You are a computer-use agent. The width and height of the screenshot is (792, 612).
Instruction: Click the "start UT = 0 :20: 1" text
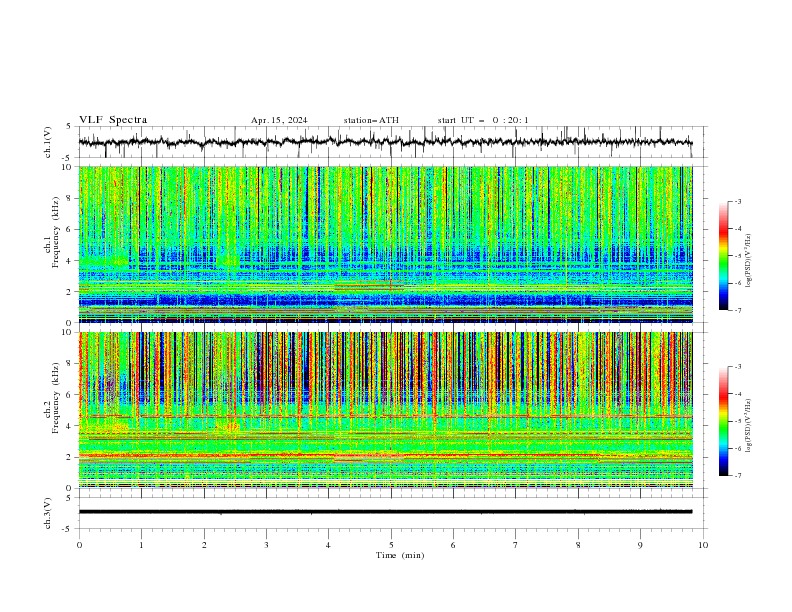(483, 120)
